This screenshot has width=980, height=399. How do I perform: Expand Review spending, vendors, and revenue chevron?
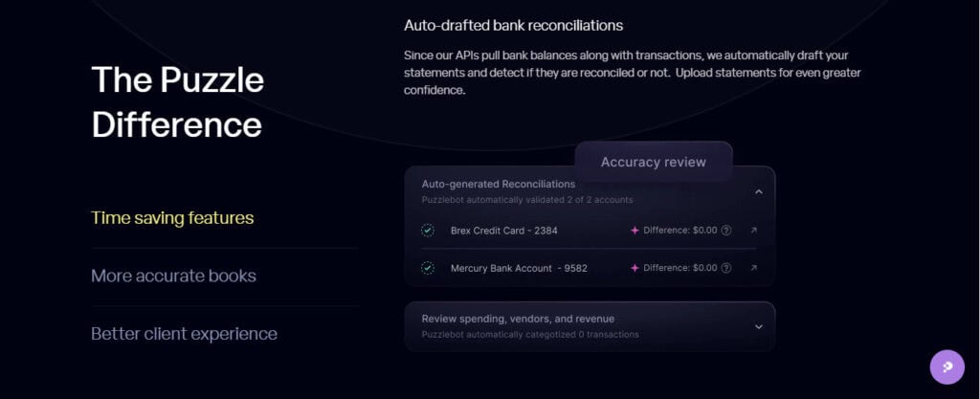coord(759,326)
